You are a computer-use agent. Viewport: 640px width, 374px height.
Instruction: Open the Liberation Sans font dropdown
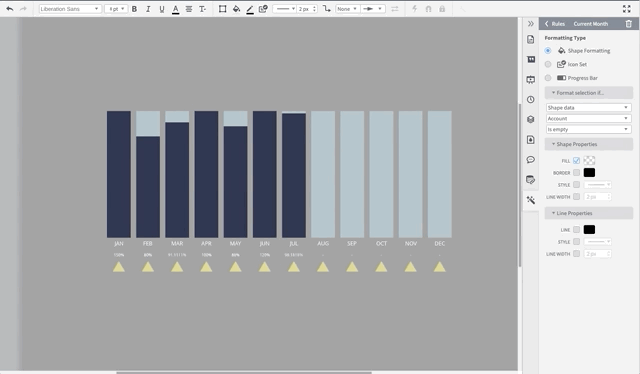point(70,9)
